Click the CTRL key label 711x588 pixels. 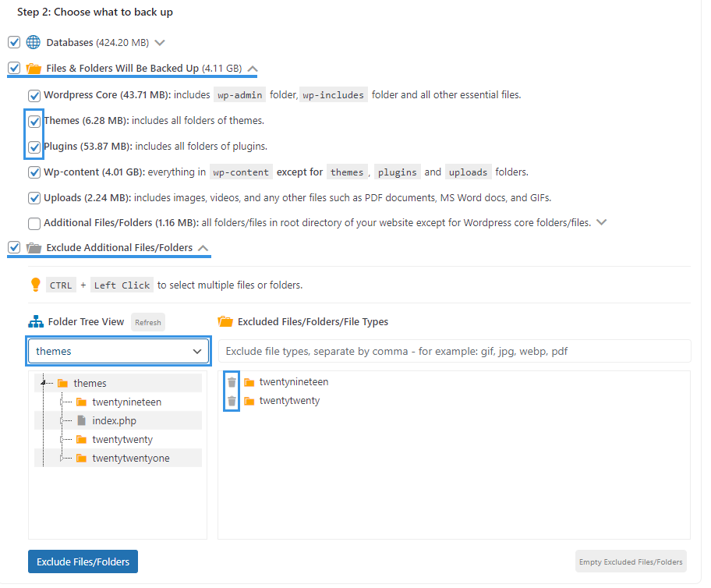point(61,285)
